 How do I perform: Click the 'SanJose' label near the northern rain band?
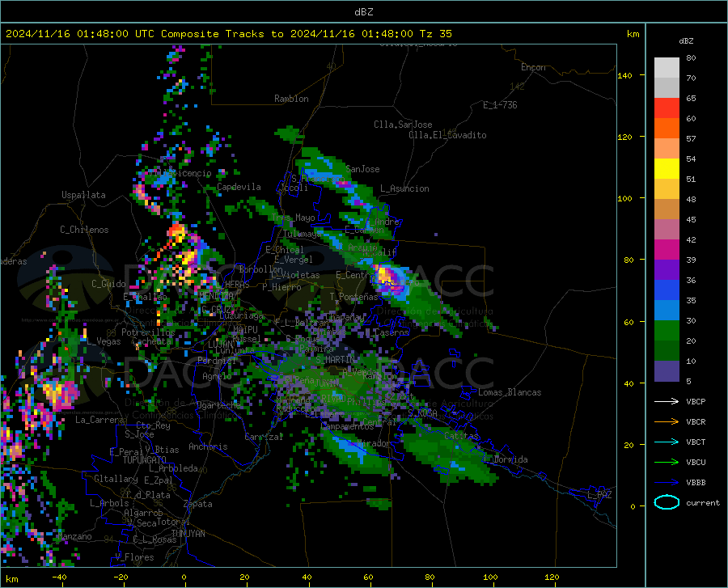(362, 169)
